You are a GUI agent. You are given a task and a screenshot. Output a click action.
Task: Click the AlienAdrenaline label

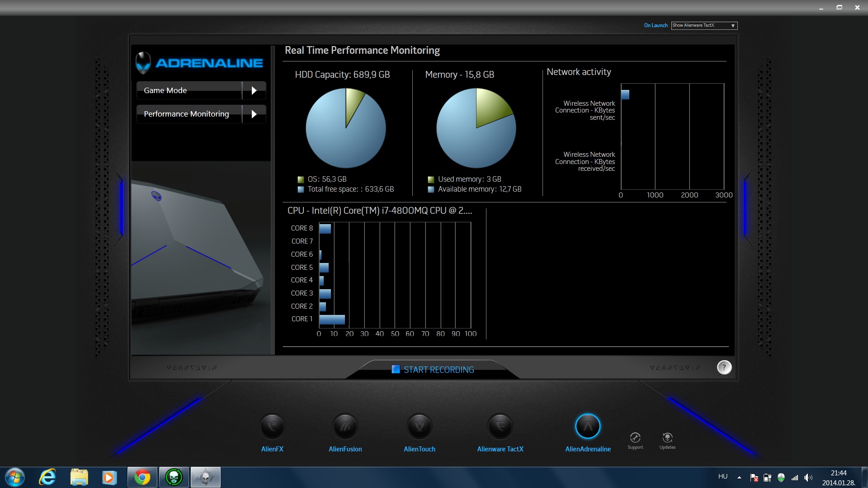[x=588, y=449]
